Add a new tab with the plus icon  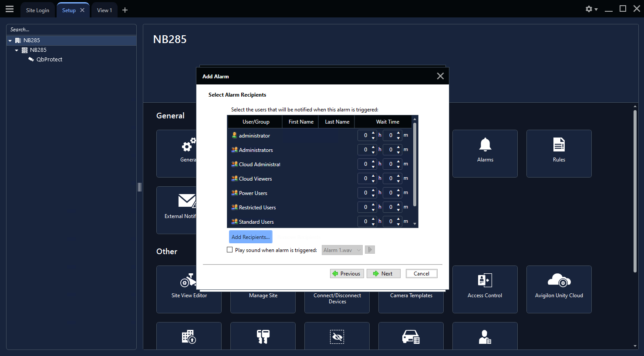coord(125,10)
